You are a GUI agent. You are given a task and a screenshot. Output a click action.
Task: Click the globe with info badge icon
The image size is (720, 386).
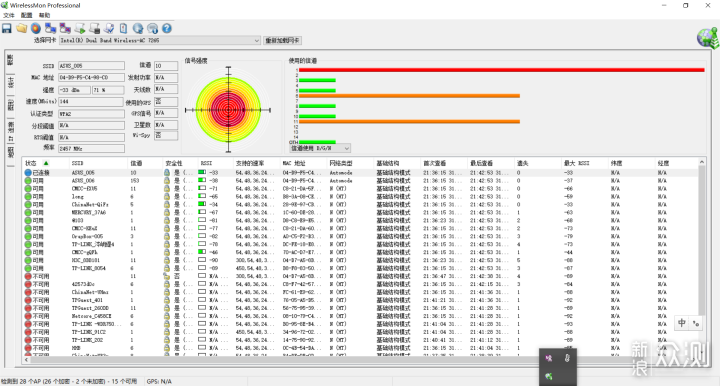[152, 28]
